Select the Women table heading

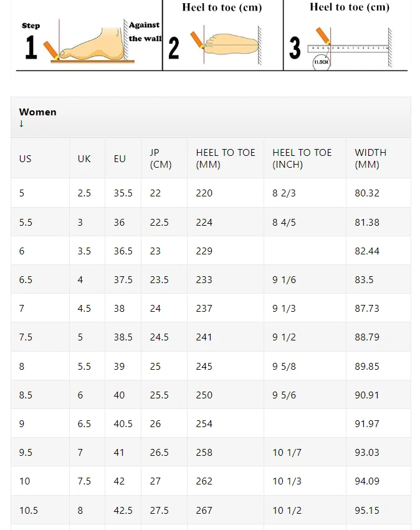click(x=37, y=112)
